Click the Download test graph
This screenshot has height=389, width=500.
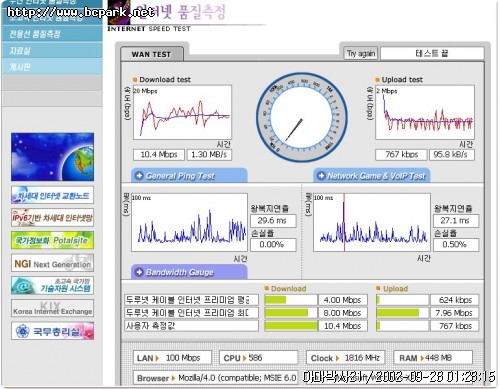[182, 112]
